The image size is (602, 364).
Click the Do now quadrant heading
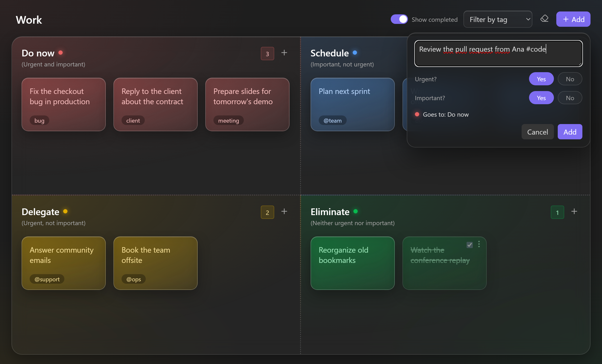(38, 53)
